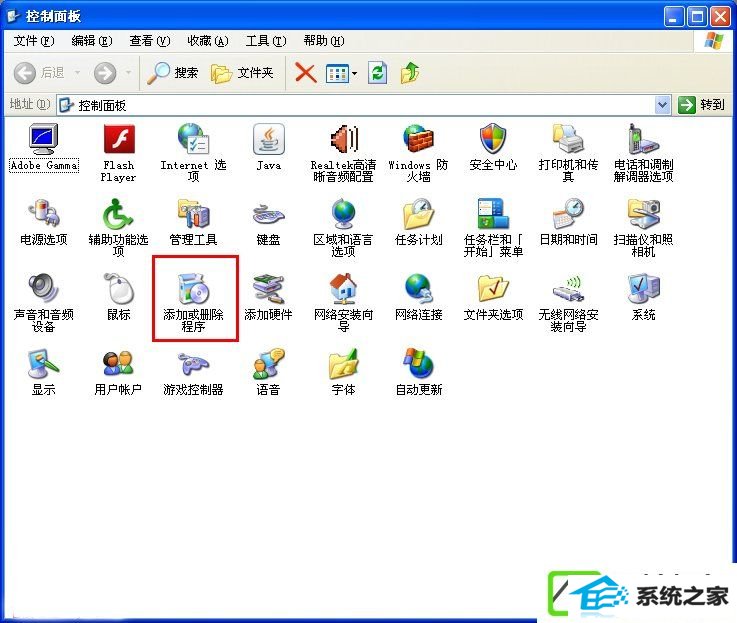
Task: Open 用户帐户 icon
Action: tap(118, 363)
